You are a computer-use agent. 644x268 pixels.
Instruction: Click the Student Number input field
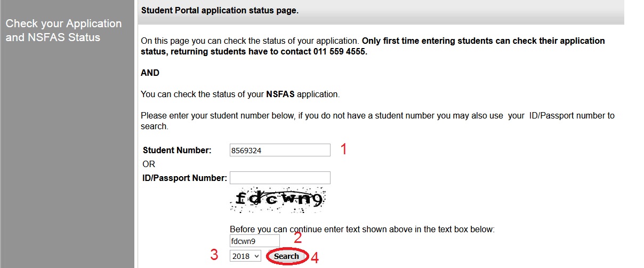280,151
